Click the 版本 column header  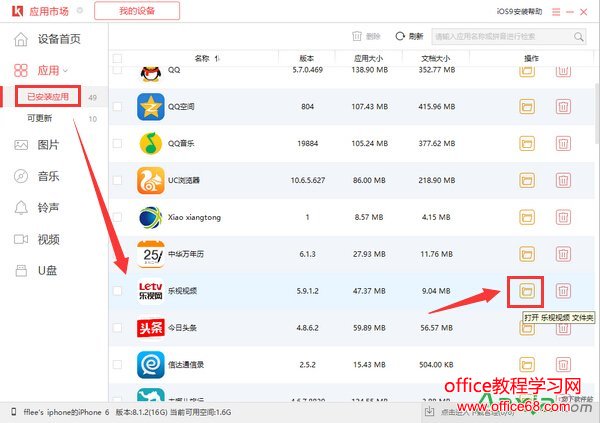pyautogui.click(x=307, y=59)
